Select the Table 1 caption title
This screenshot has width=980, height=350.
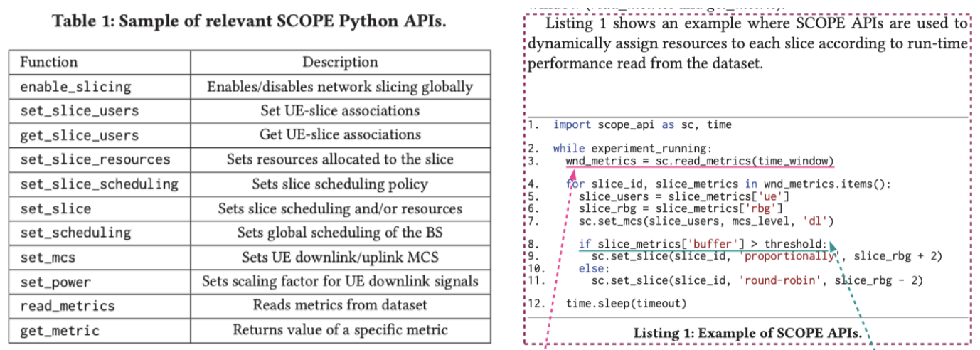(249, 21)
